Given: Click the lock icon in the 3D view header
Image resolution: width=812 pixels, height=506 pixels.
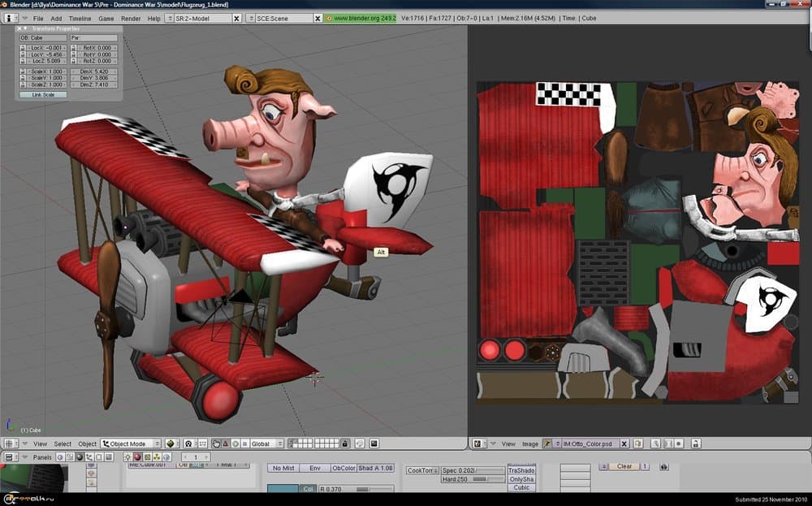Looking at the screenshot, I should [346, 444].
